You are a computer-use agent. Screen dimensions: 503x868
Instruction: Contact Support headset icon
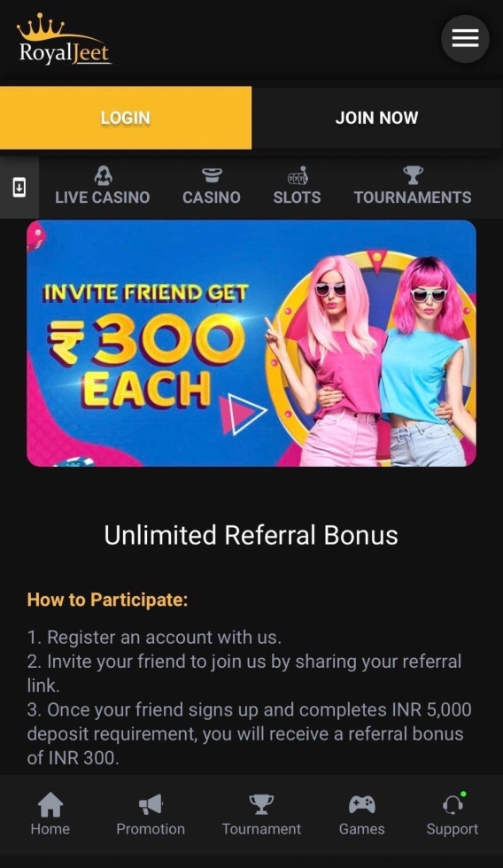453,804
